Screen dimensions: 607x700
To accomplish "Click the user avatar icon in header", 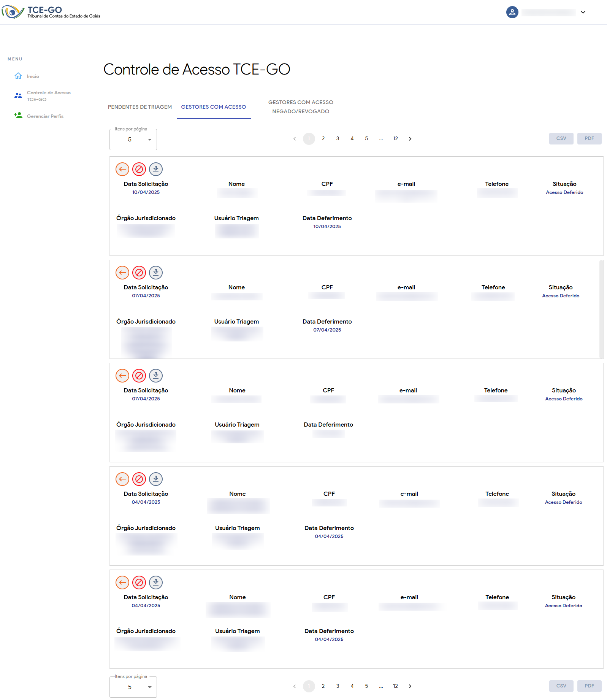I will tap(512, 12).
